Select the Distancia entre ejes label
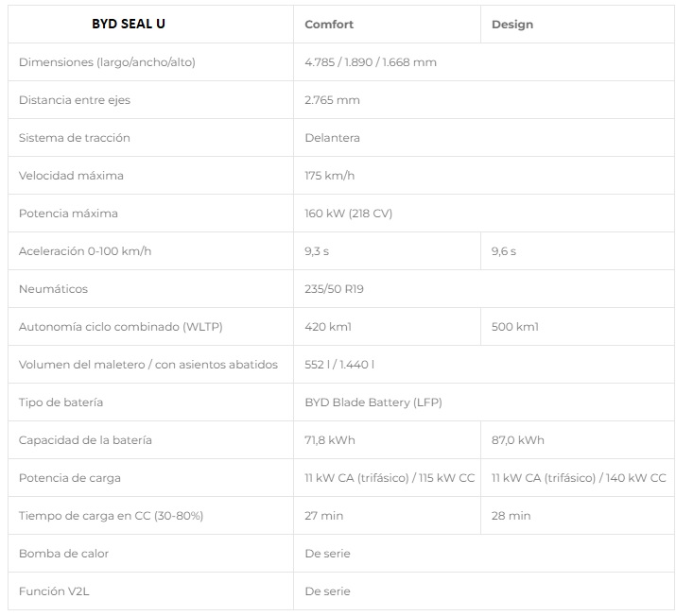 click(x=75, y=100)
